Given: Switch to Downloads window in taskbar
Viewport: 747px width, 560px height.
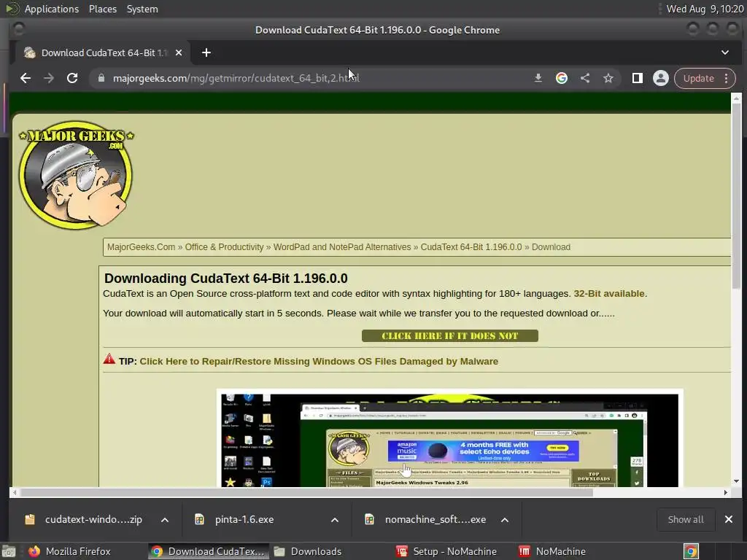Looking at the screenshot, I should (308, 551).
